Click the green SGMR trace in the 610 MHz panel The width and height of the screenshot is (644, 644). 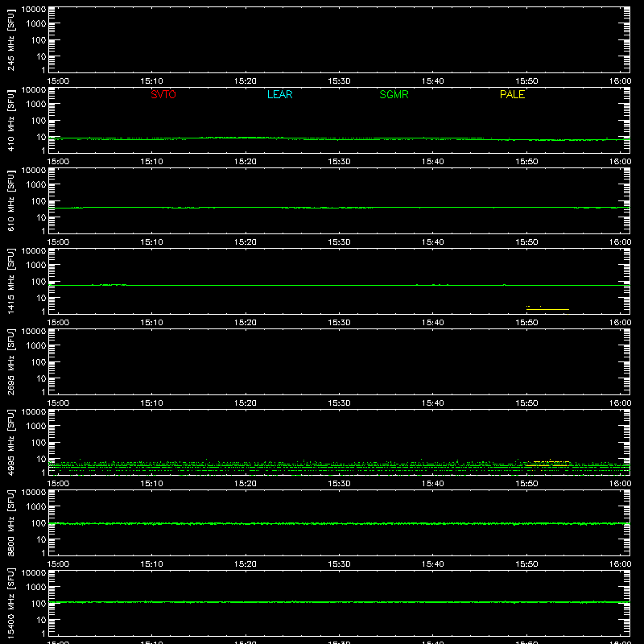(x=339, y=208)
